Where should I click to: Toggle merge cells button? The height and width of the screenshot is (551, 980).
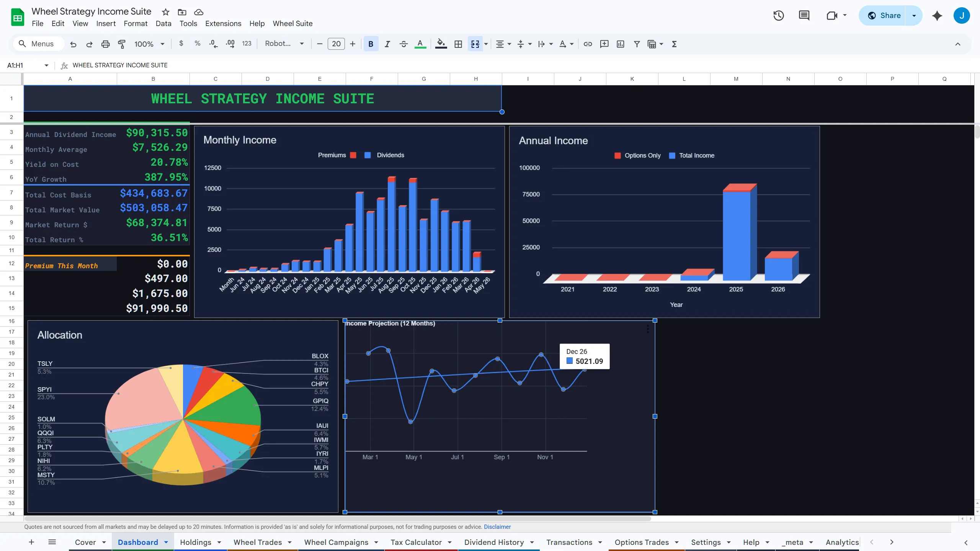pos(475,44)
